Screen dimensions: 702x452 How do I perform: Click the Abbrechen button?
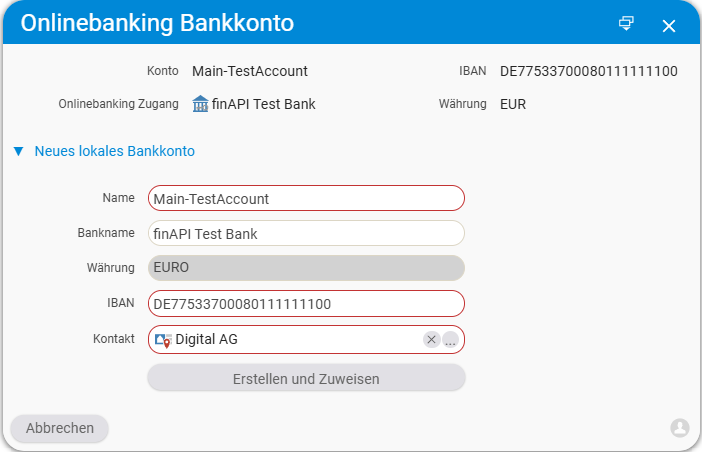(60, 428)
